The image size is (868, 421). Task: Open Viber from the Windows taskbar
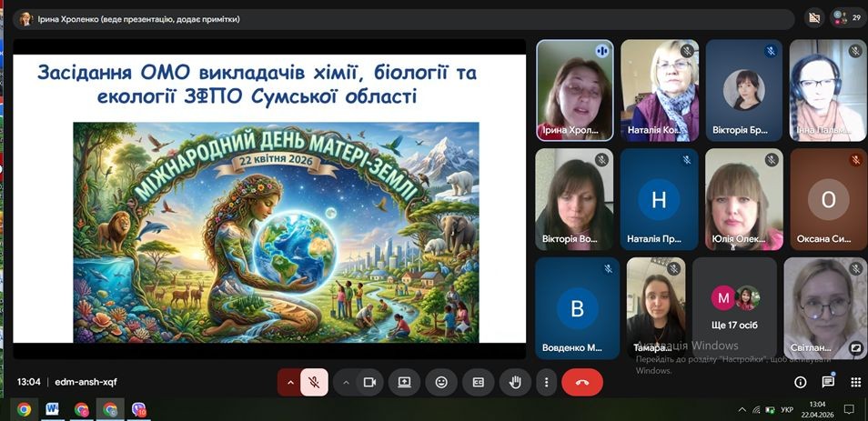point(139,409)
